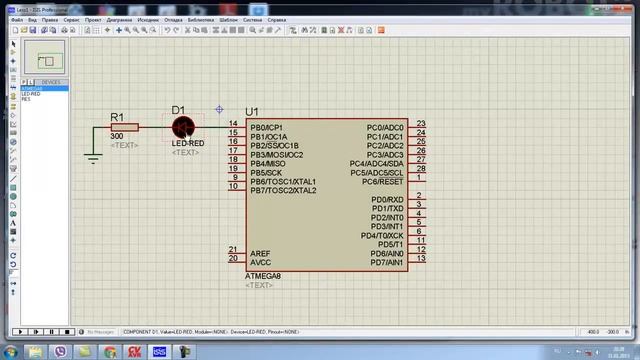Select the arrow Selection mode tool

[x=13, y=44]
